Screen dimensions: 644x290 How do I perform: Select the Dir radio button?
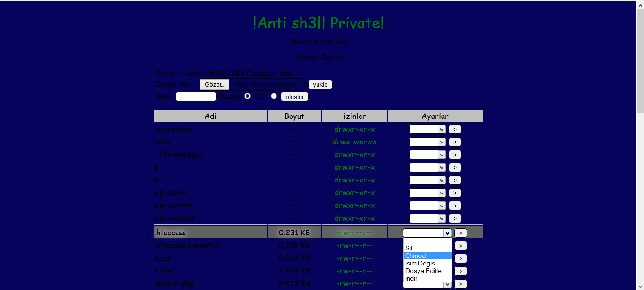[x=274, y=96]
